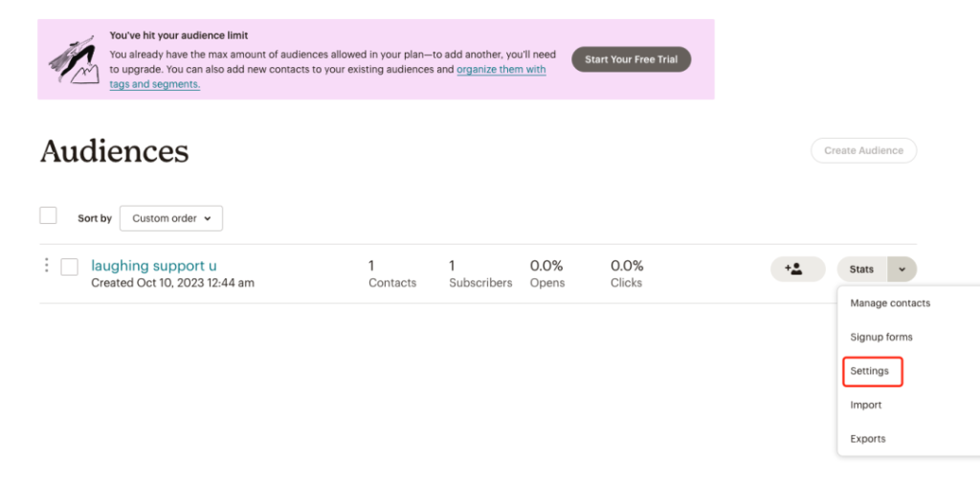Pick Import in the dropdown menu
Viewport: 980px width, 486px height.
[x=865, y=405]
